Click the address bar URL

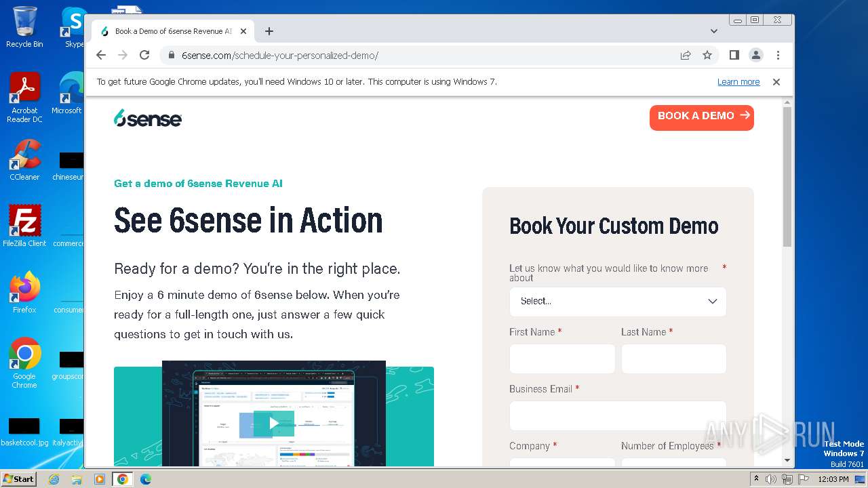point(280,56)
